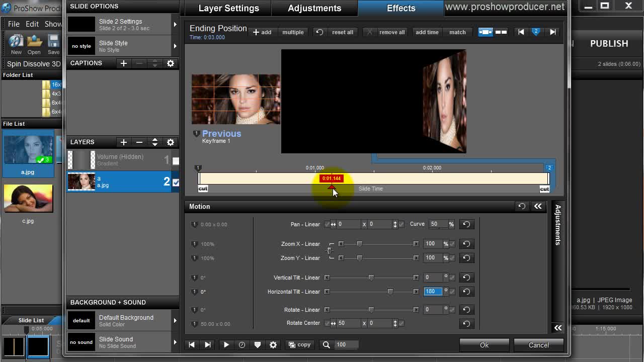Go to next slide using bottom toolbar
This screenshot has height=362, width=644.
pos(208,345)
